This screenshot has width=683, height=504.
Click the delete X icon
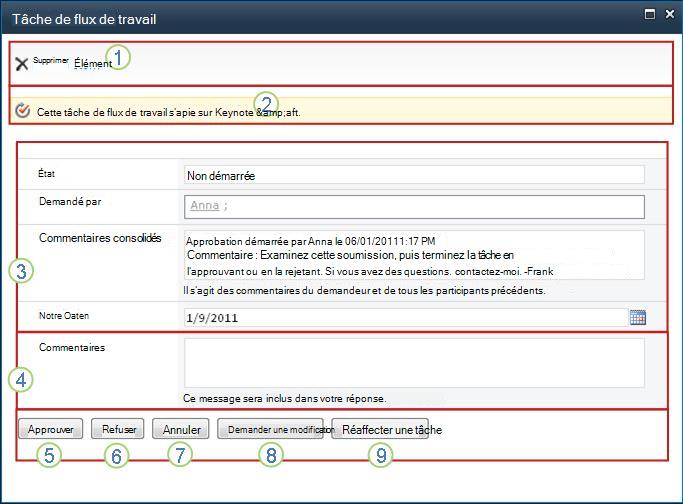(x=21, y=64)
